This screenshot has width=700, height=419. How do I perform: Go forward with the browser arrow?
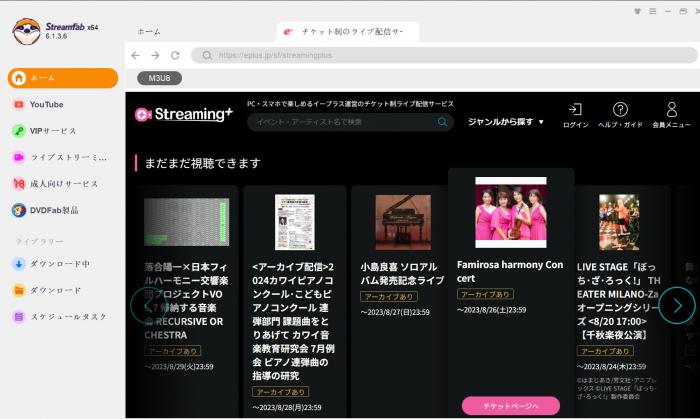click(x=155, y=55)
